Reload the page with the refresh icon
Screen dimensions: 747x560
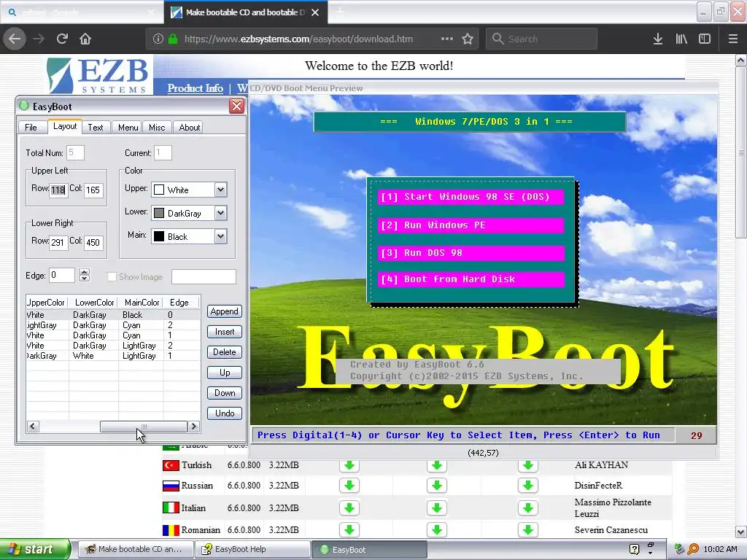[x=62, y=39]
